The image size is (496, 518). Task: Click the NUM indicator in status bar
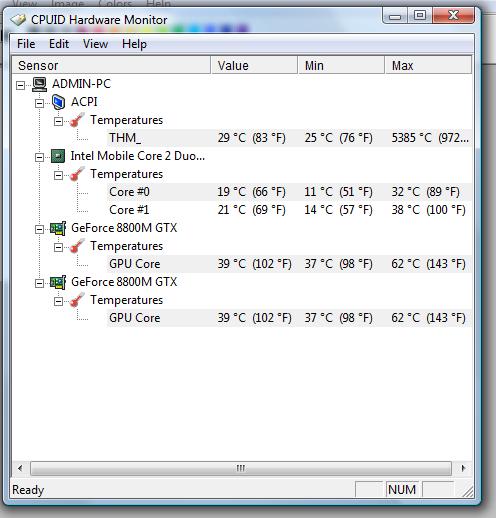pos(402,490)
